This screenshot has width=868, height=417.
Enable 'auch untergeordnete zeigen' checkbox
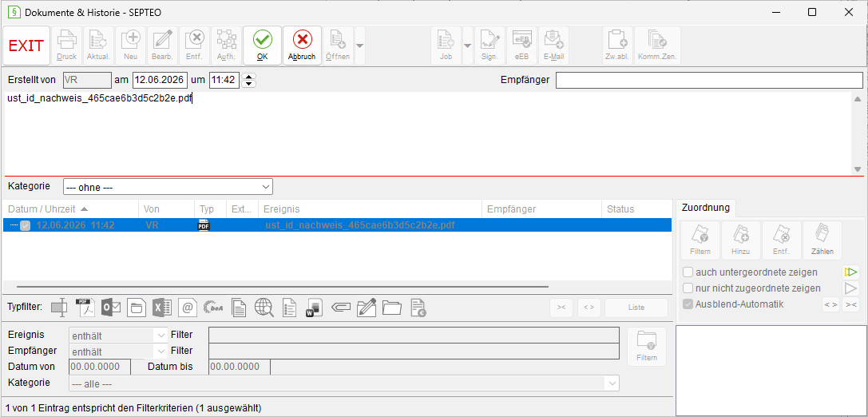pyautogui.click(x=688, y=272)
